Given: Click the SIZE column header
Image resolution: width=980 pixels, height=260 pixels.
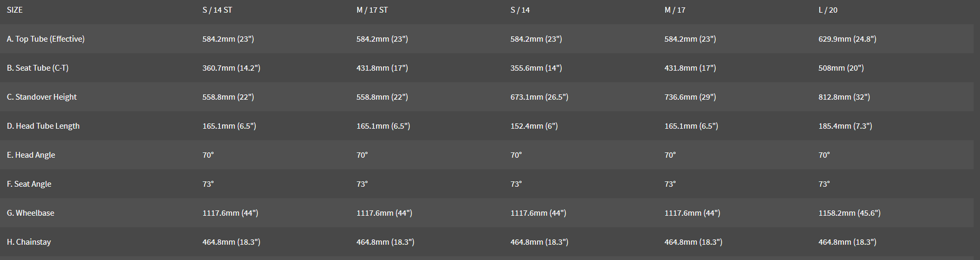Looking at the screenshot, I should tap(15, 10).
